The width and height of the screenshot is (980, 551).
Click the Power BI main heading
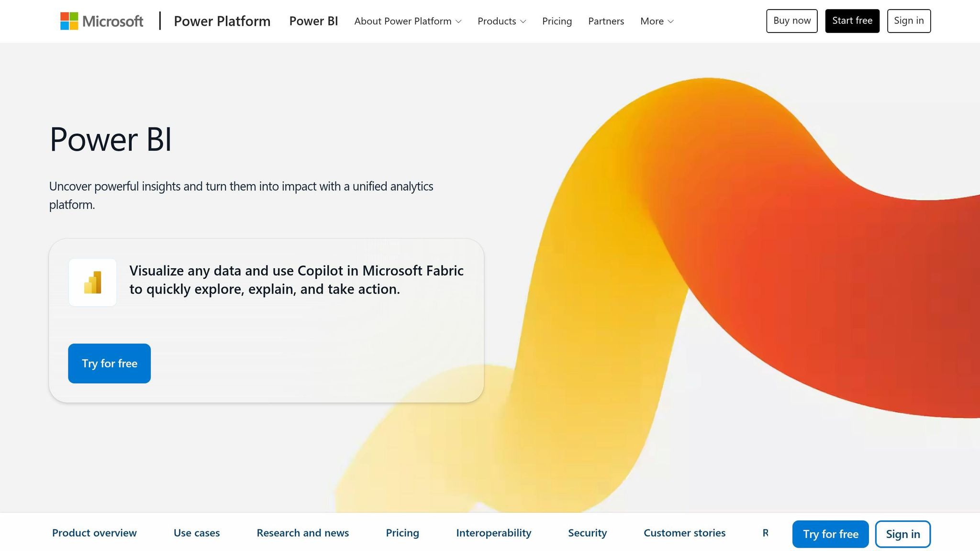111,139
